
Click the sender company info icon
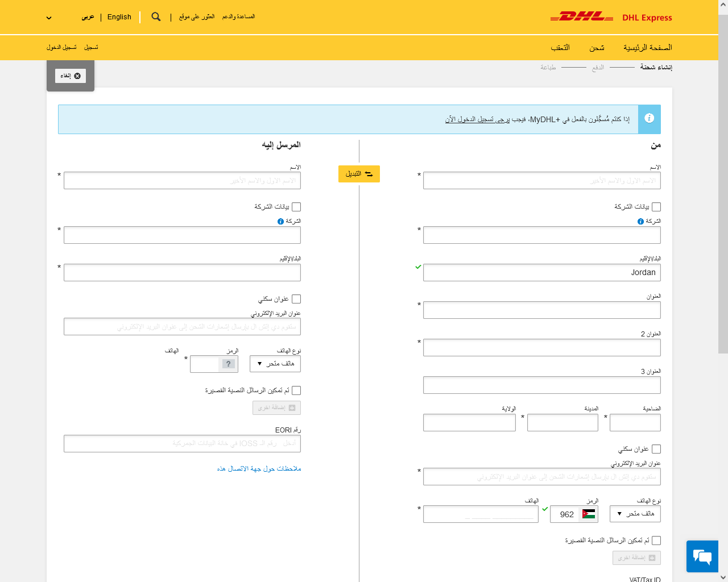point(640,222)
